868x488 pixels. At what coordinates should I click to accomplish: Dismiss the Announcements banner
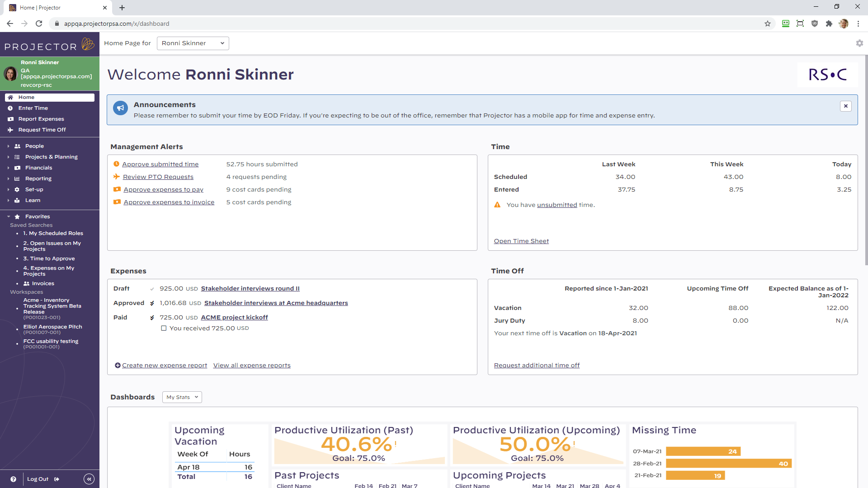click(x=846, y=106)
